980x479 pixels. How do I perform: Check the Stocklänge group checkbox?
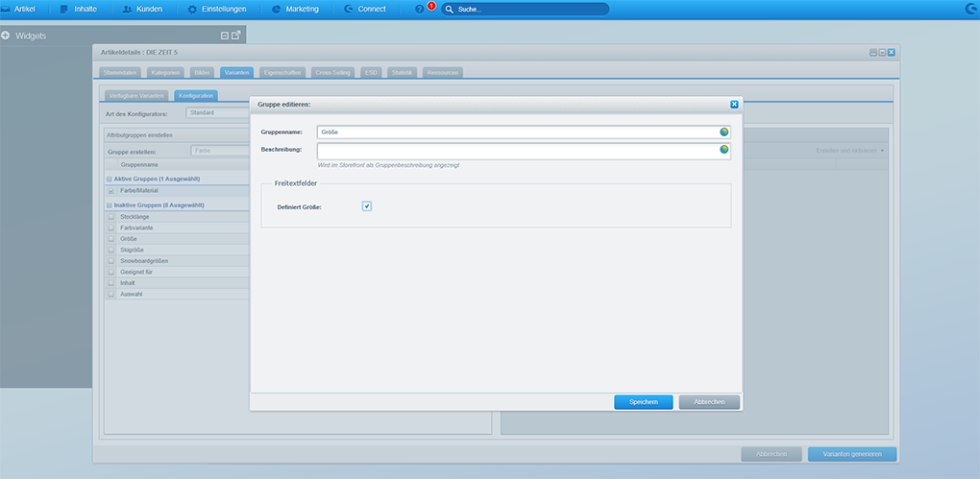[110, 217]
